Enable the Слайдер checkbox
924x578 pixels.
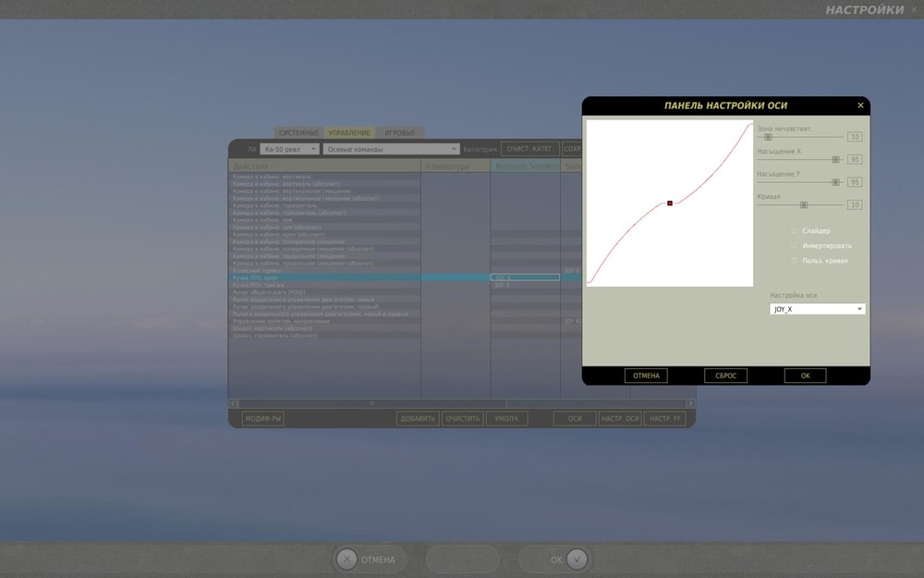(794, 230)
